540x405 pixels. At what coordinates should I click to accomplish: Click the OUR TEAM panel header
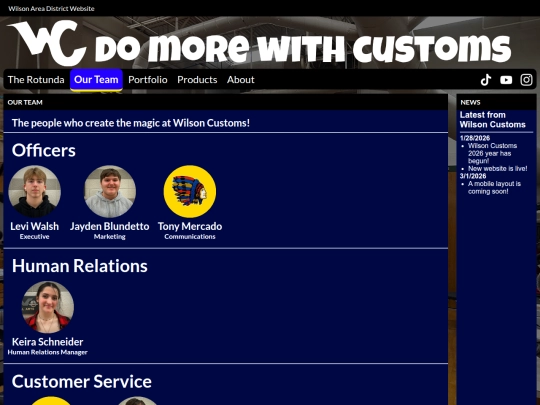click(x=226, y=102)
